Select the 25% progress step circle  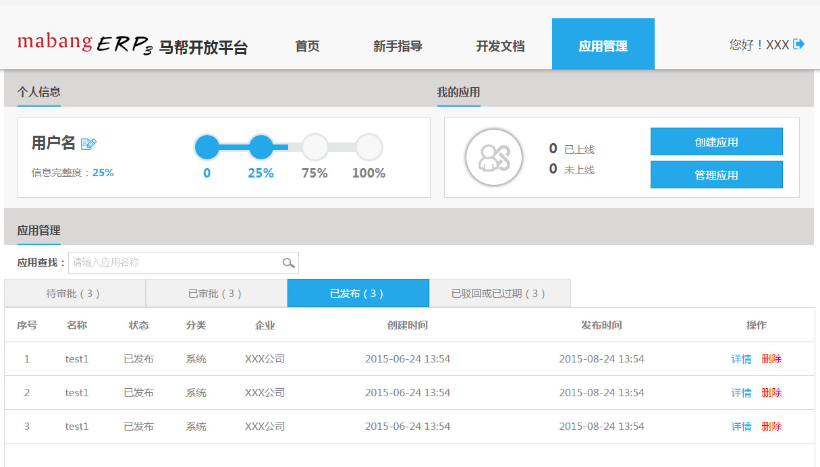pos(261,148)
